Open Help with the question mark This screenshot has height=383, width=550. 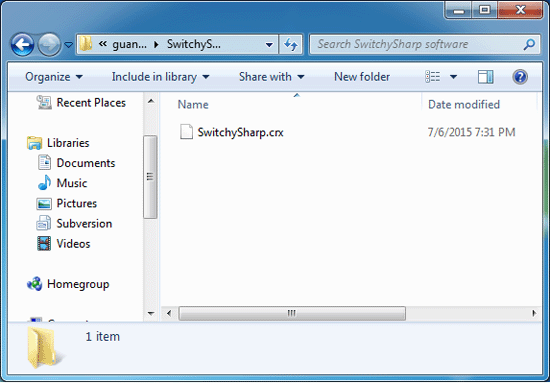(520, 77)
